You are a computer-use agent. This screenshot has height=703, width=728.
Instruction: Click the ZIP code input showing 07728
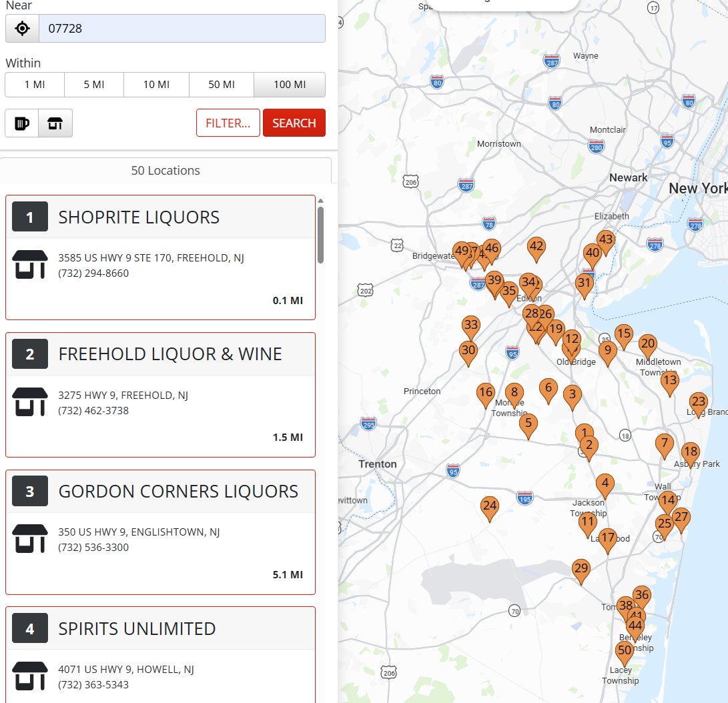(180, 28)
